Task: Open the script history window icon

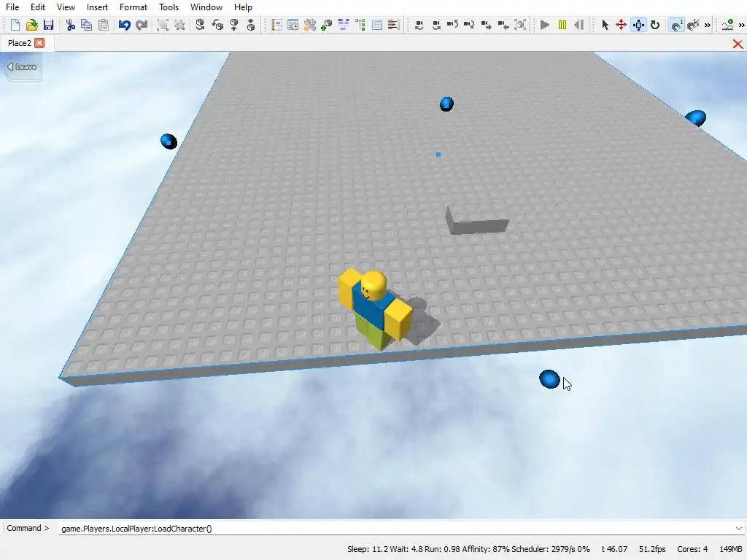Action: (293, 25)
